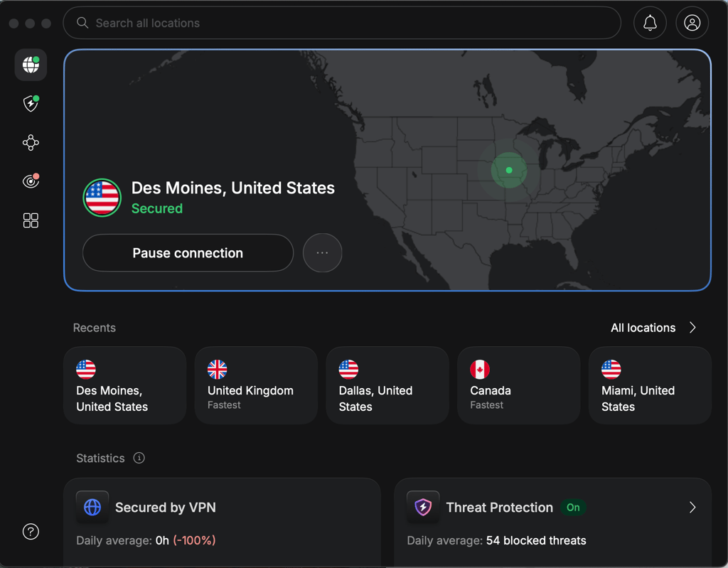Click the Threat Protection card title
The height and width of the screenshot is (568, 728).
pyautogui.click(x=500, y=508)
